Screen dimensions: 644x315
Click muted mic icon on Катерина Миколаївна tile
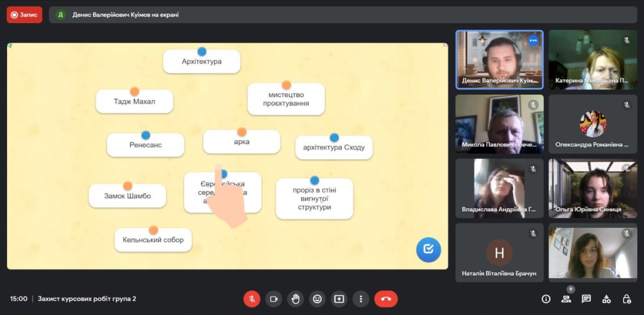coord(627,40)
